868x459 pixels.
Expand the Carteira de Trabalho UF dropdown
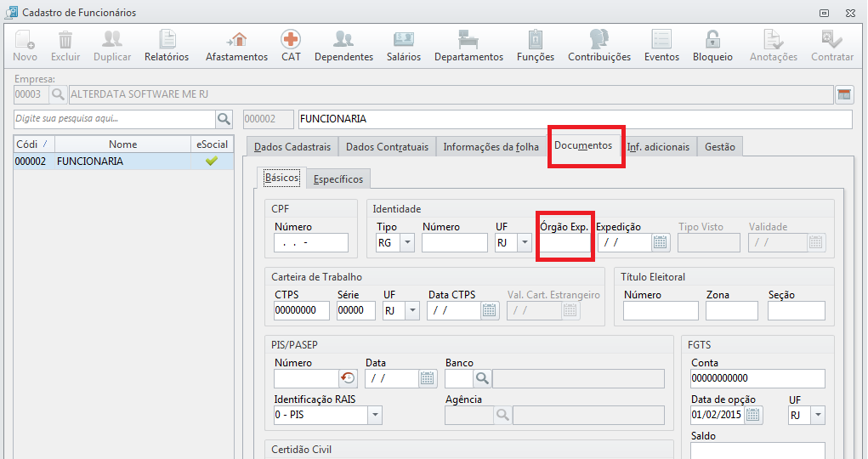click(412, 310)
